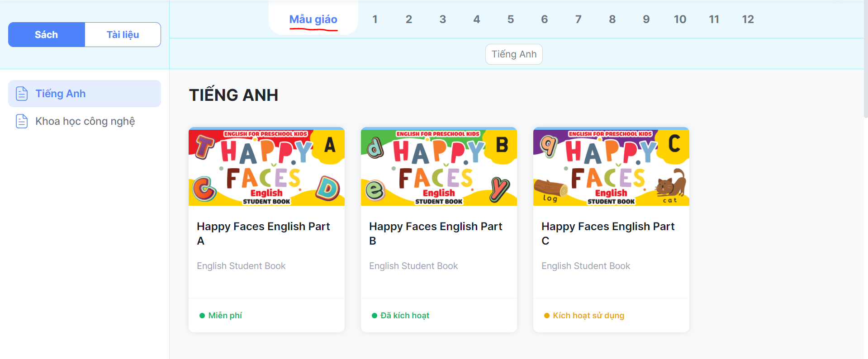Switch to the Tài liệu toggle
This screenshot has height=359, width=868.
tap(123, 35)
